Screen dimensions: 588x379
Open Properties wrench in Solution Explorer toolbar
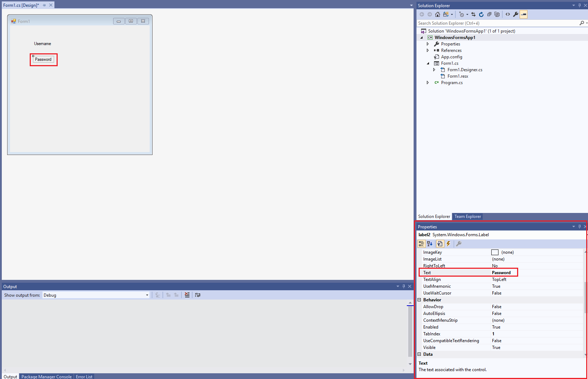click(516, 14)
